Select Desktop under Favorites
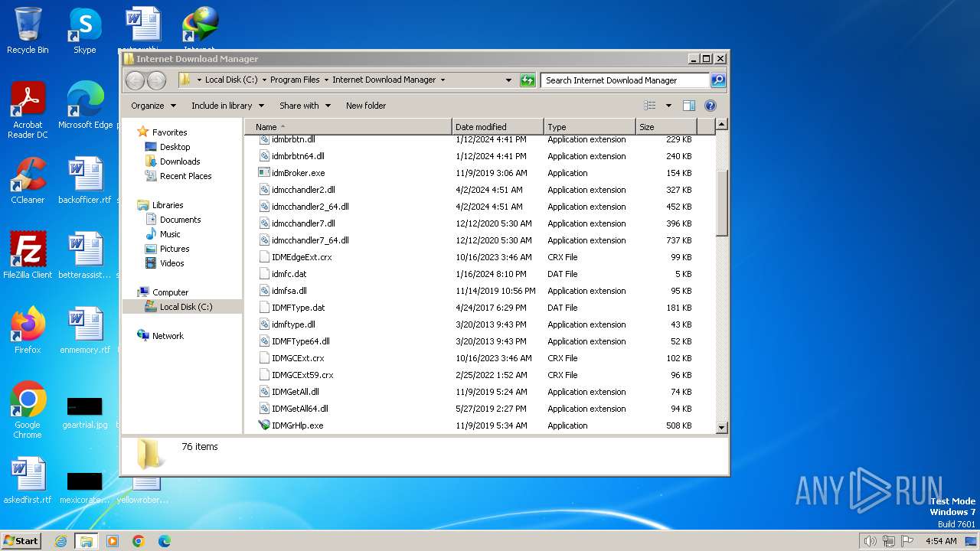Image resolution: width=980 pixels, height=551 pixels. coord(175,147)
